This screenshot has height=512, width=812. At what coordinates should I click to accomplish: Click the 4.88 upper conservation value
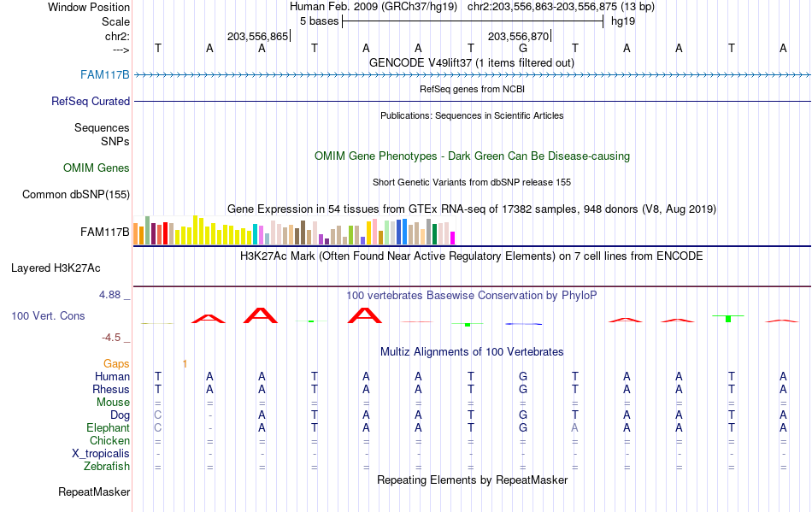click(x=109, y=295)
